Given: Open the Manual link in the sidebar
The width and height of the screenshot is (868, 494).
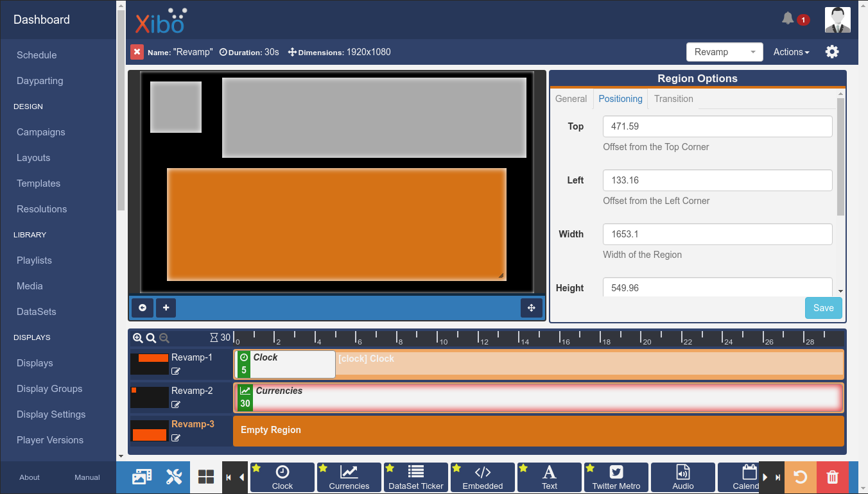Looking at the screenshot, I should [87, 477].
